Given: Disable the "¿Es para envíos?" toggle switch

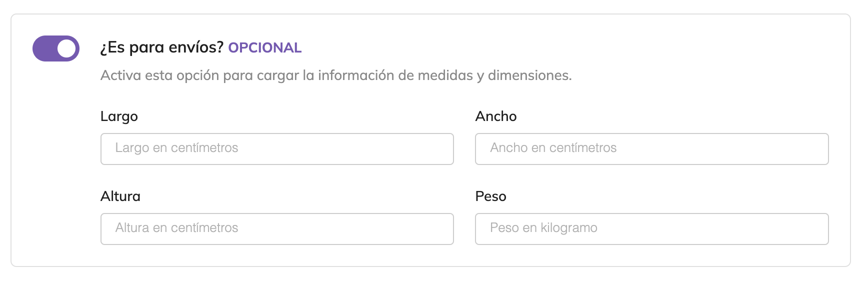Looking at the screenshot, I should pyautogui.click(x=56, y=48).
